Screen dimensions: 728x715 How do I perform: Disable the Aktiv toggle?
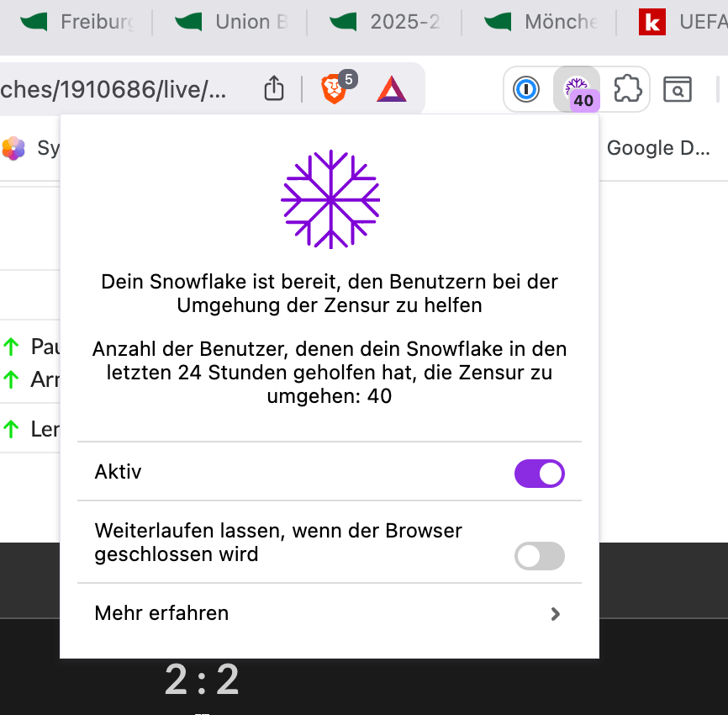tap(539, 474)
